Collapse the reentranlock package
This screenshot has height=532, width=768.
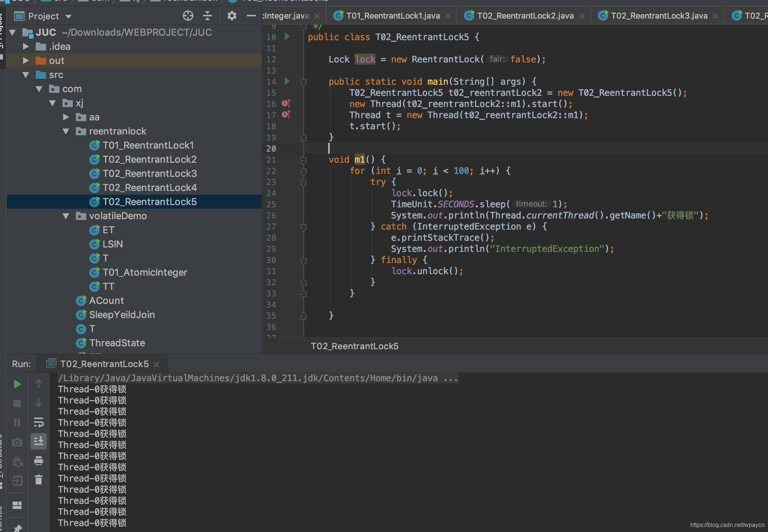click(66, 131)
